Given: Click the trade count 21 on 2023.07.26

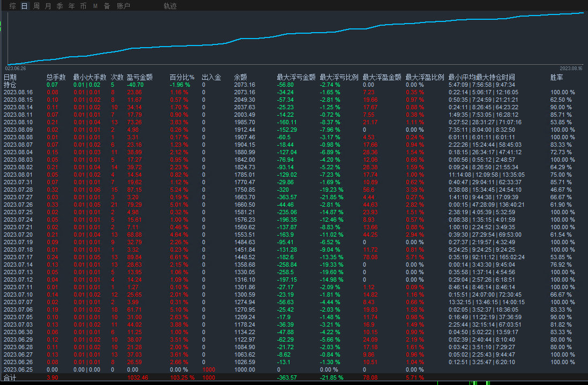Looking at the screenshot, I should (114, 205).
